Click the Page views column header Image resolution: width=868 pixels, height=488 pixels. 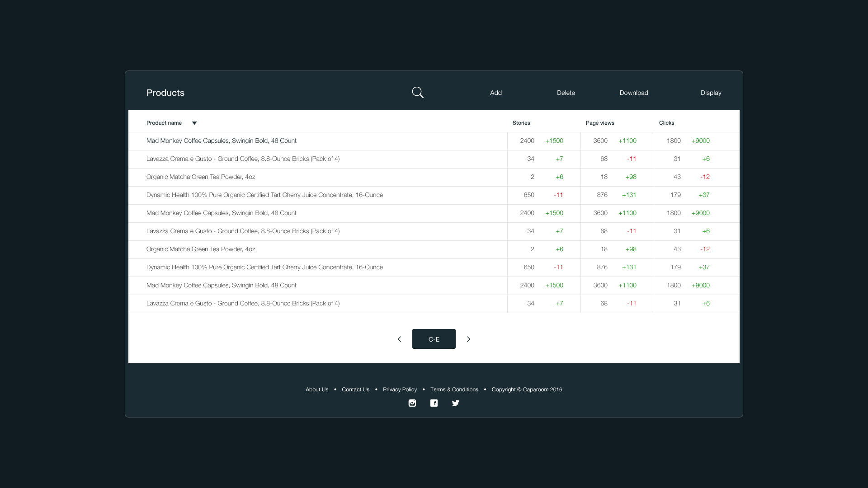pos(600,123)
